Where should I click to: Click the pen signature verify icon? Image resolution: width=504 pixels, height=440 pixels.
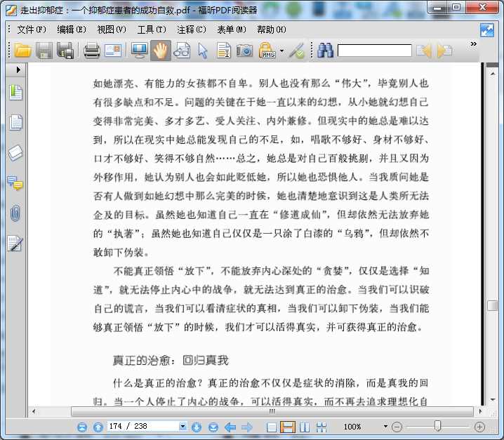click(296, 51)
